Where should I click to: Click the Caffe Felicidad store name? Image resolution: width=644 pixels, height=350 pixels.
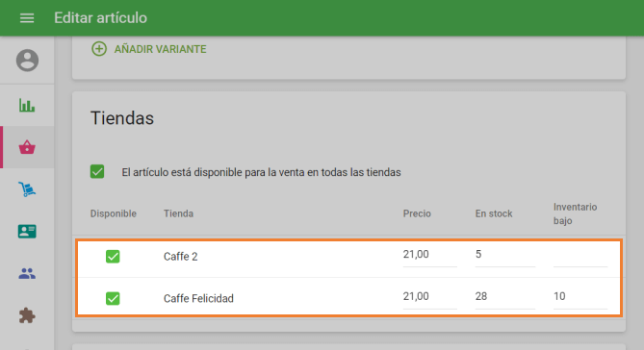(198, 298)
